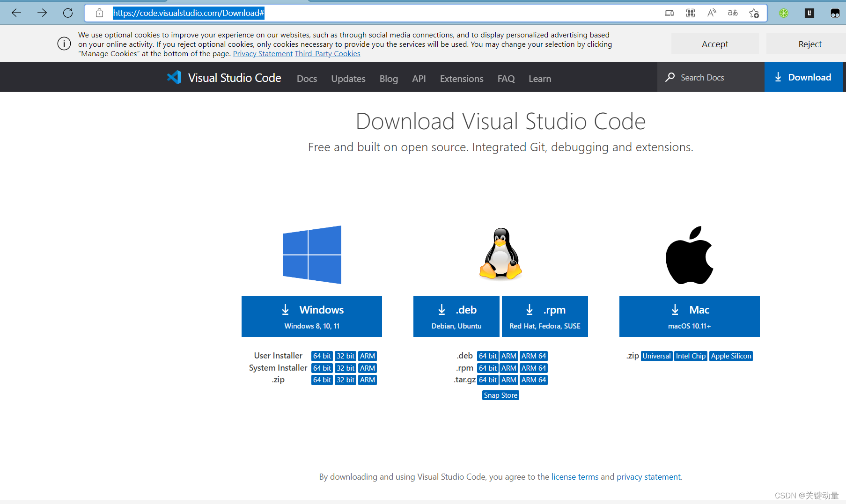Viewport: 846px width, 504px height.
Task: Open the FAQ nav item
Action: (x=506, y=79)
